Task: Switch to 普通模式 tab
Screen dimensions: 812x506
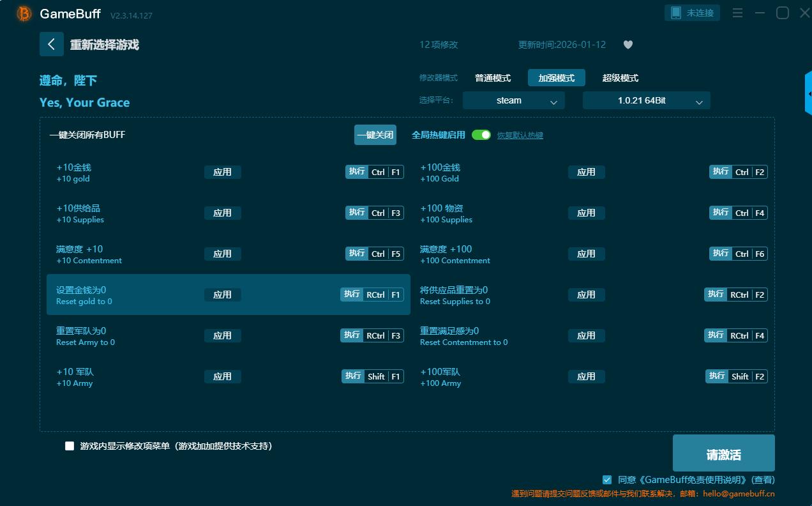Action: click(493, 78)
